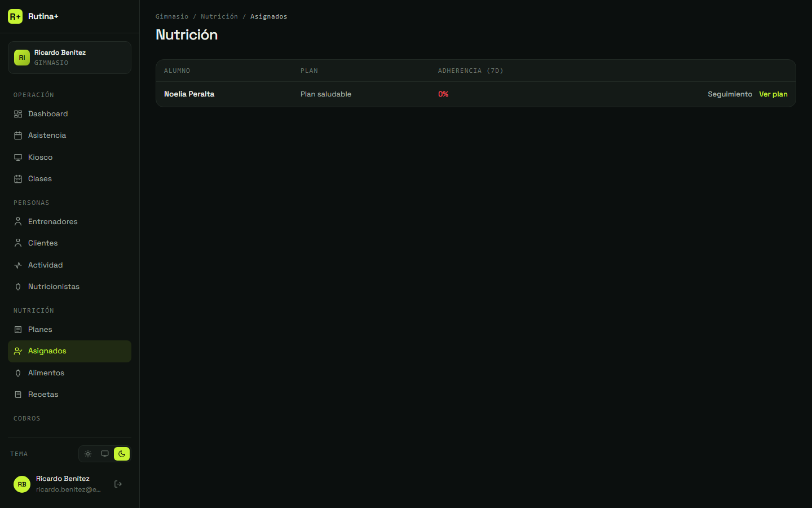Image resolution: width=812 pixels, height=508 pixels.
Task: Click the Actividad pulse icon
Action: 18,265
